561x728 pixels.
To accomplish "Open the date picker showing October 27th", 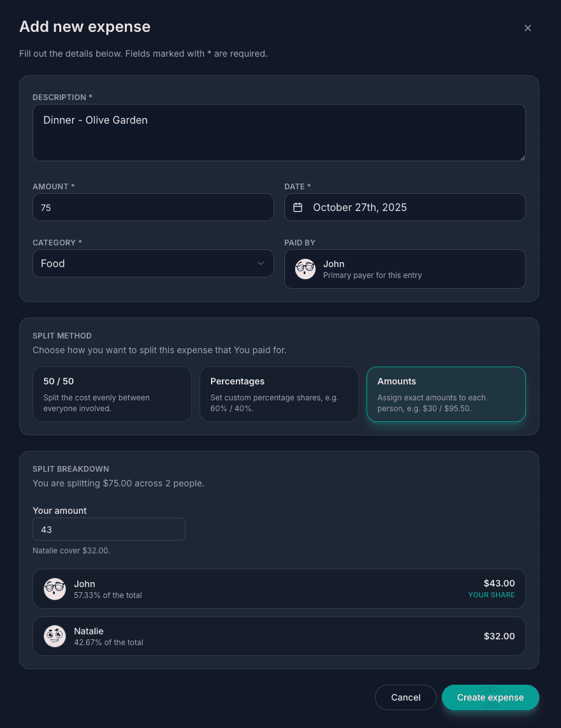I will pos(405,207).
